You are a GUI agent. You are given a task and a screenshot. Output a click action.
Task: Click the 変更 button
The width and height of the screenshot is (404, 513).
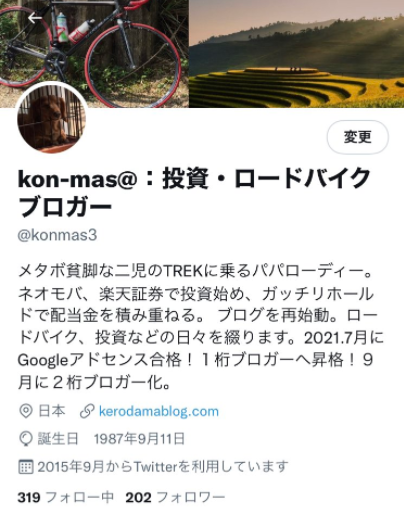358,137
